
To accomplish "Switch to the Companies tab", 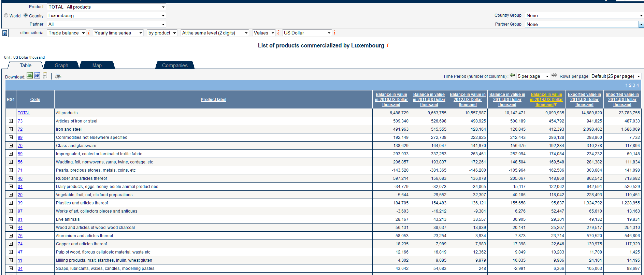I will pos(175,65).
